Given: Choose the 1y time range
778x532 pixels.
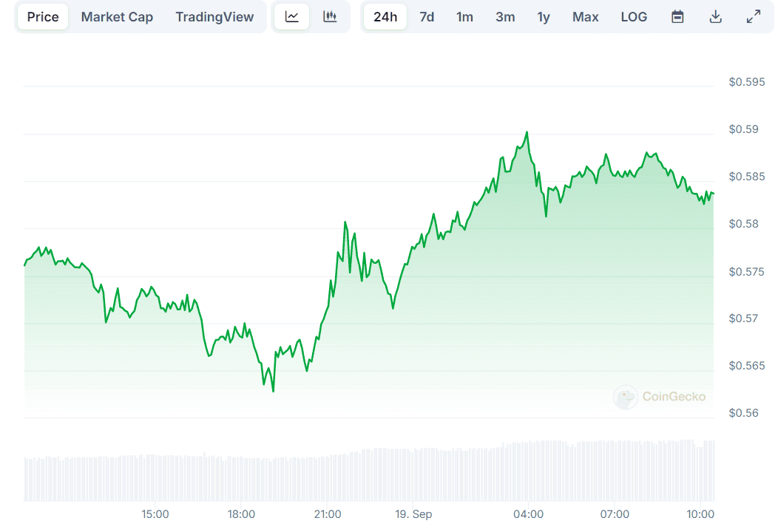Looking at the screenshot, I should pos(544,17).
